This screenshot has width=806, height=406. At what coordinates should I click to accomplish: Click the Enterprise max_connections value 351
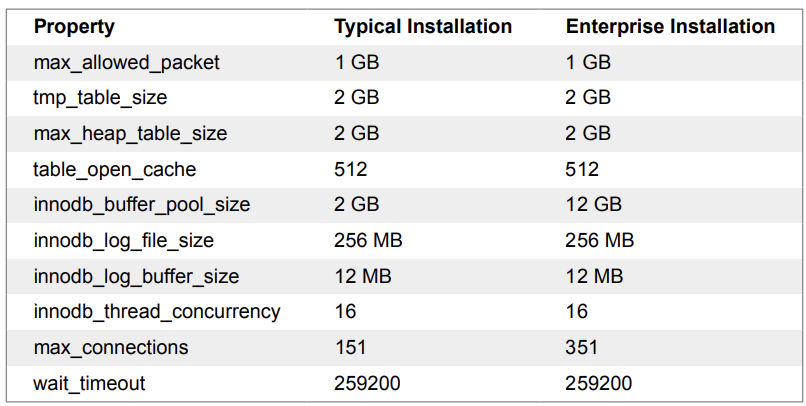tap(581, 347)
